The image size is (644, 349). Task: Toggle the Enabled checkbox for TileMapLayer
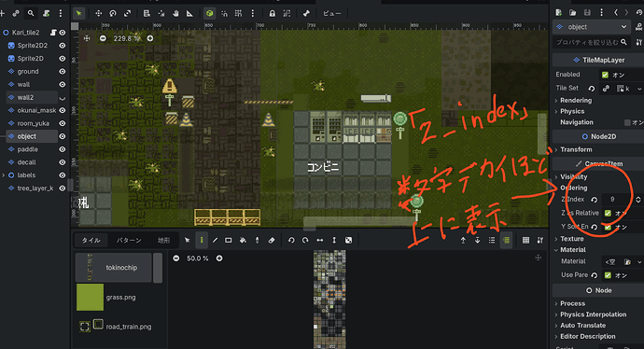point(605,75)
